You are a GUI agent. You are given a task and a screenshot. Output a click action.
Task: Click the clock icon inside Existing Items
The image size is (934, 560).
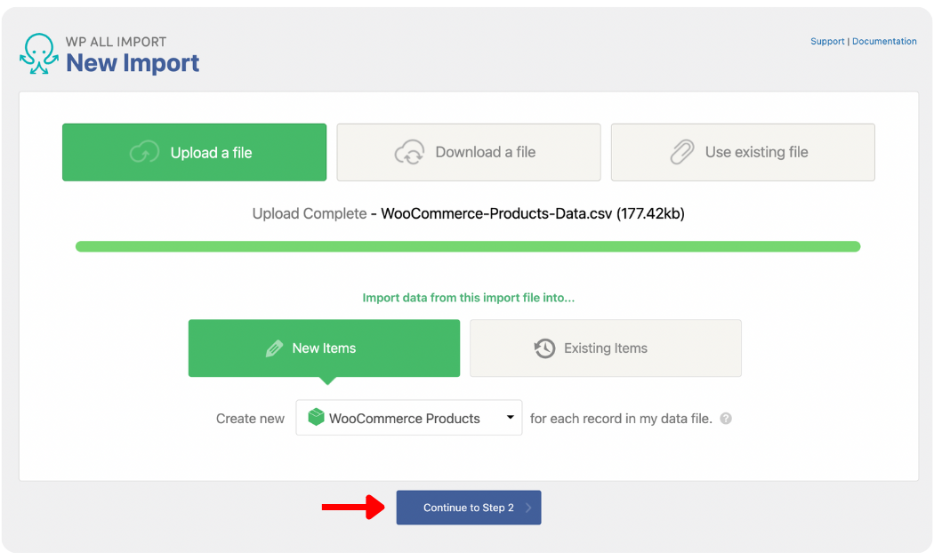(x=544, y=348)
